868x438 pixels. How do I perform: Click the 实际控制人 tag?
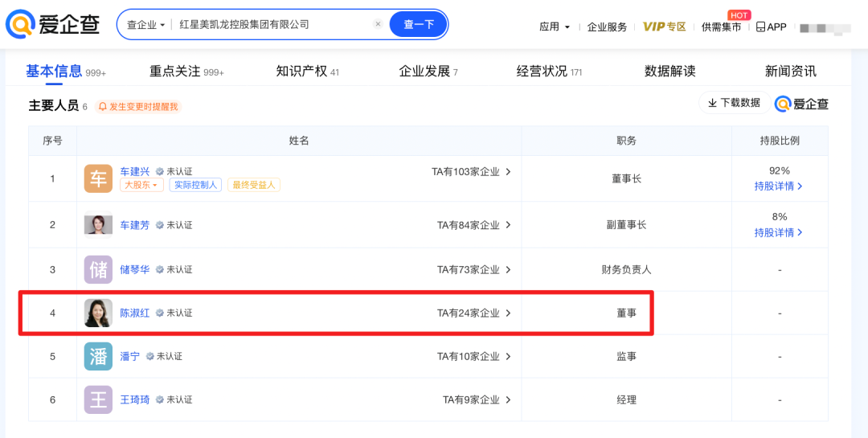coord(195,185)
